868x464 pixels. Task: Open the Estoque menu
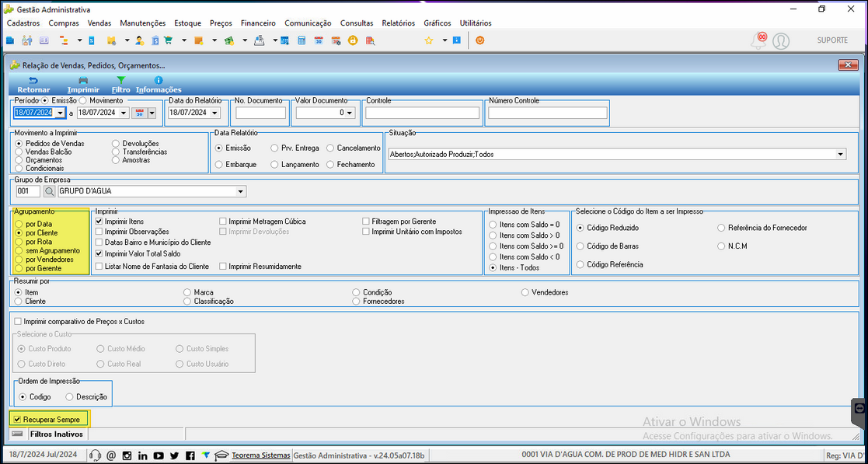coord(187,23)
